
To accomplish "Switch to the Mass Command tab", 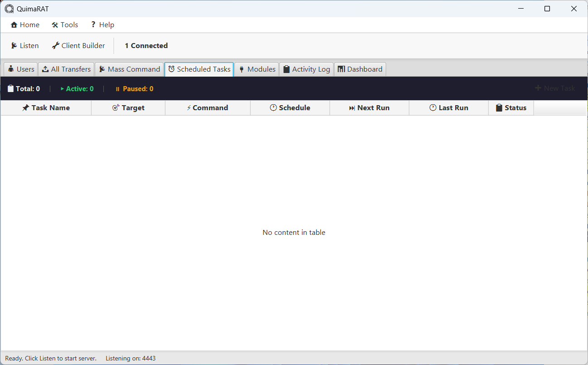I will (x=129, y=69).
